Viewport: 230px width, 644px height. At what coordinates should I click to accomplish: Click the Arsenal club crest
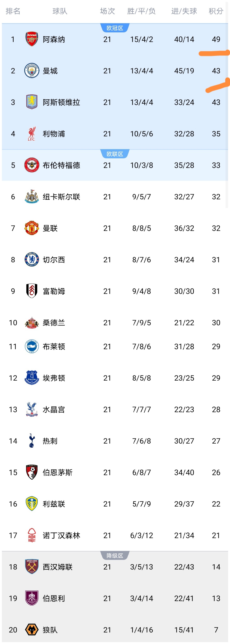(x=32, y=39)
